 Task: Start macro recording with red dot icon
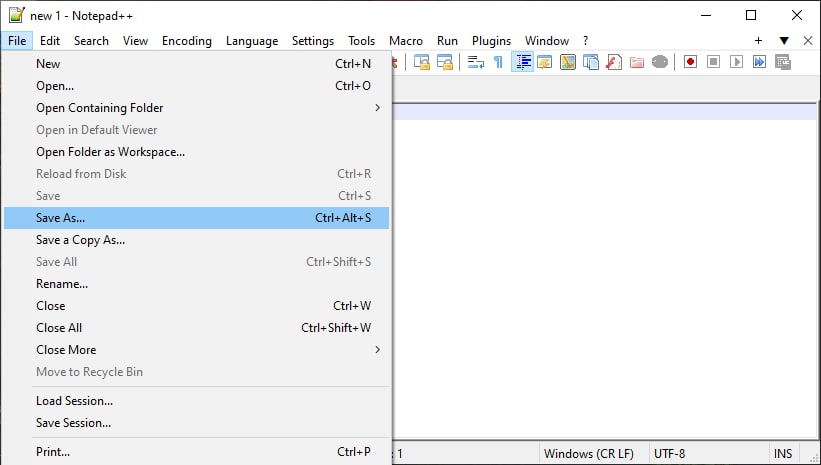point(690,62)
